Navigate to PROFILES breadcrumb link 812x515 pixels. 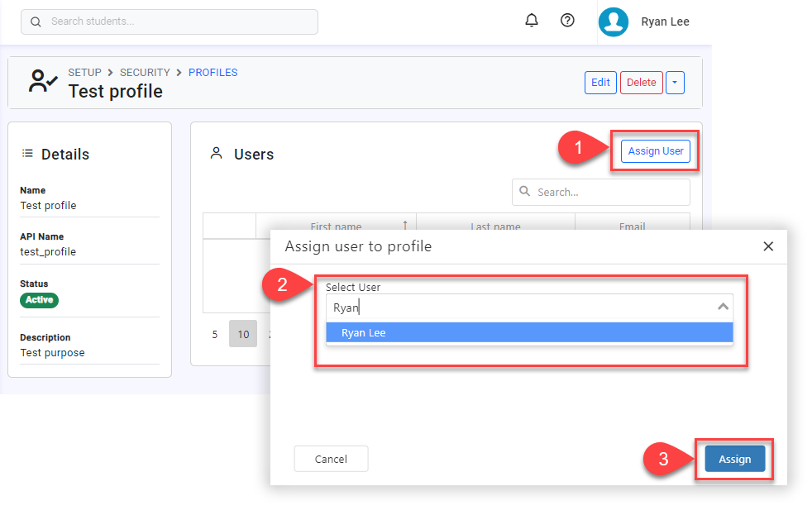coord(213,73)
